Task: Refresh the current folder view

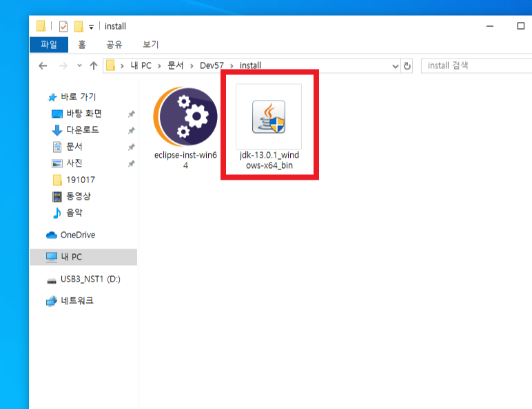Action: (407, 66)
